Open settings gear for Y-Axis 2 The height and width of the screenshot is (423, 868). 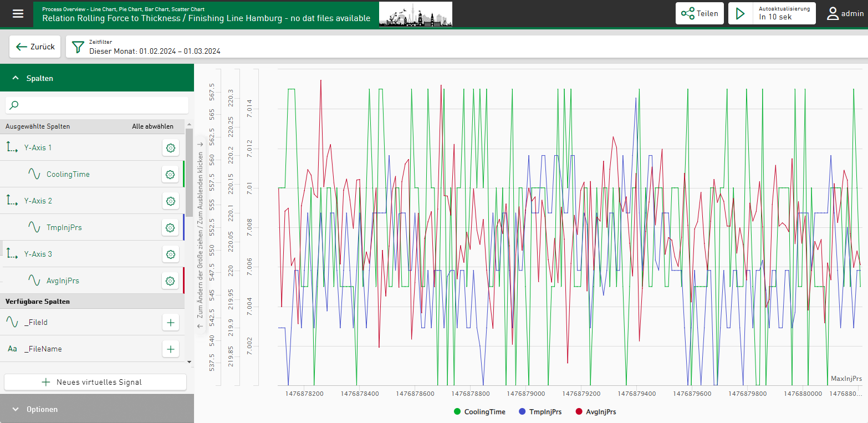170,201
